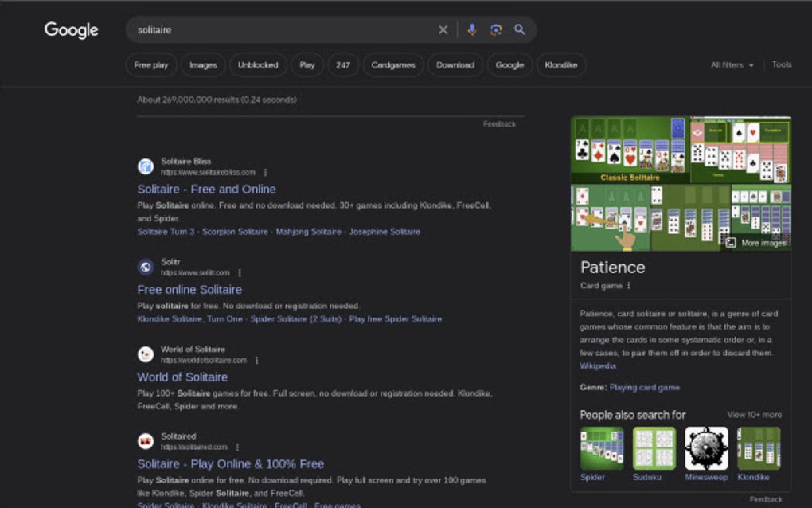Click More images button
This screenshot has height=508, width=812.
(x=756, y=243)
